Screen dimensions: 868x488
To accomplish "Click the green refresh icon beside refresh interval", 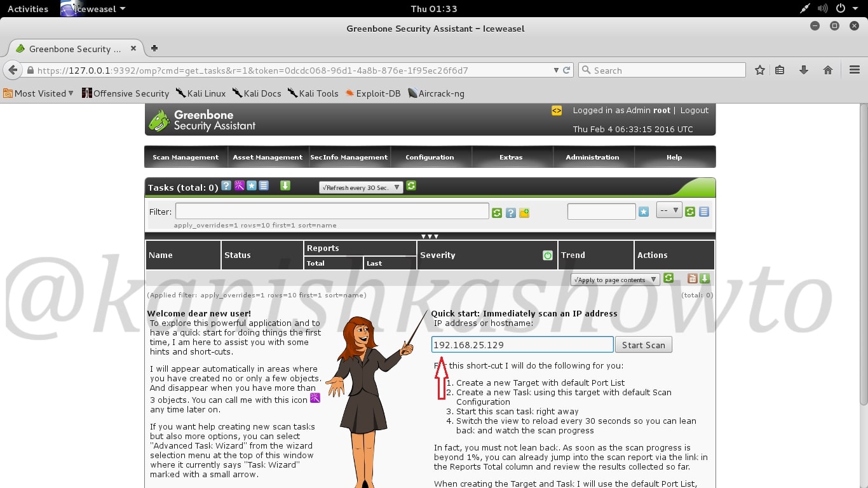I will 411,186.
